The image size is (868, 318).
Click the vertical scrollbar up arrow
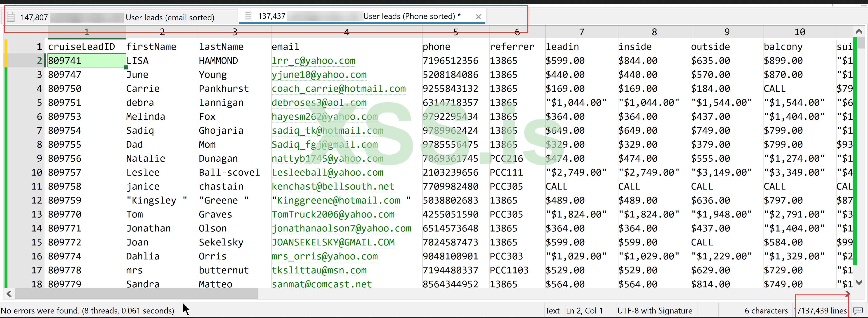(x=859, y=31)
